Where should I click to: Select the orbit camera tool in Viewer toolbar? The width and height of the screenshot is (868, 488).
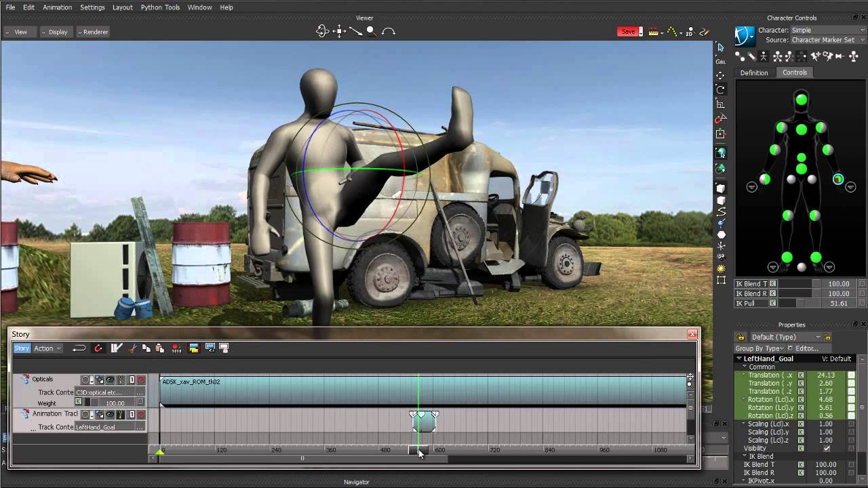click(x=322, y=31)
